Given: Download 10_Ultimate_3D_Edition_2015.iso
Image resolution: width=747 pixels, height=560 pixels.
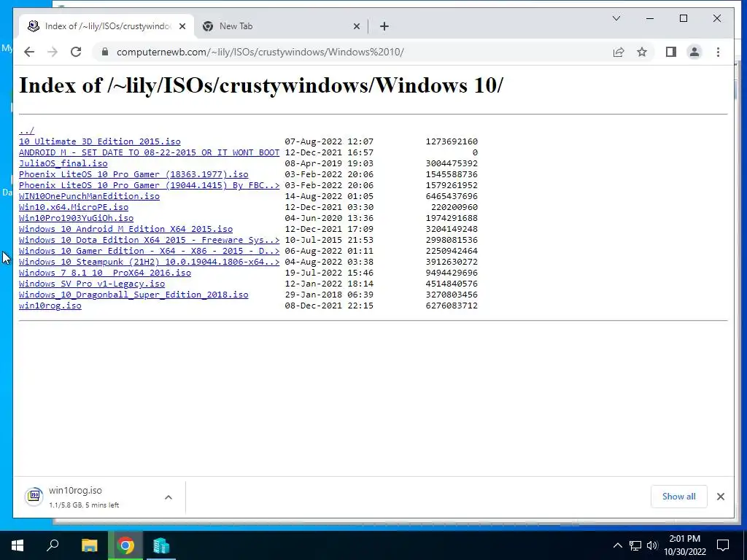Looking at the screenshot, I should (99, 141).
